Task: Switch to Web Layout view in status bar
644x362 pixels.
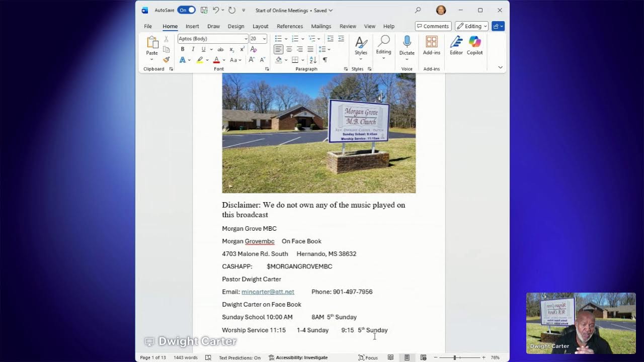Action: 423,357
